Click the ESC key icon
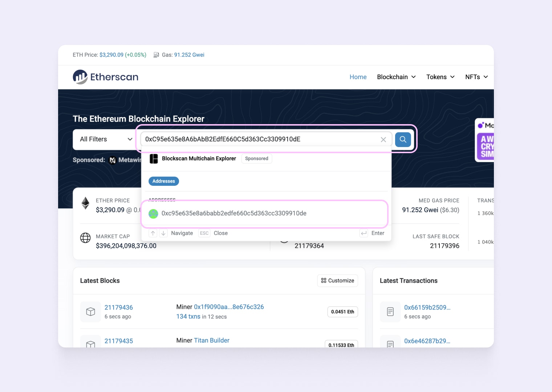Viewport: 552px width, 392px height. point(204,233)
